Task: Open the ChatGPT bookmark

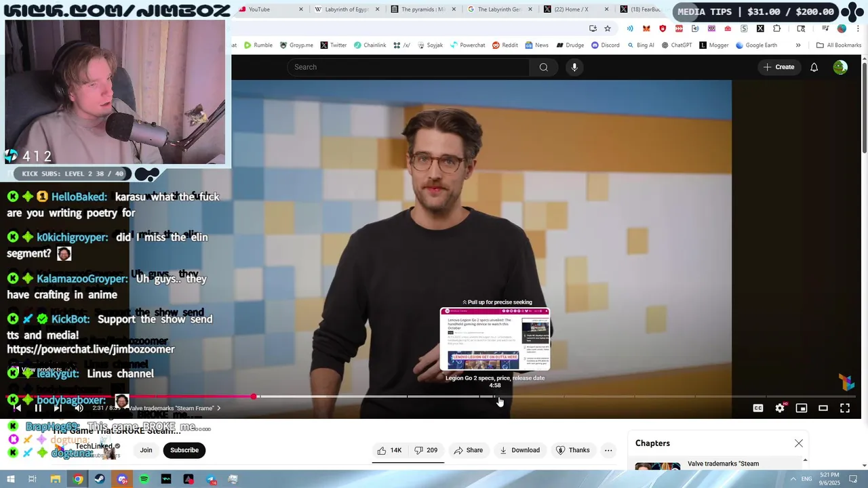Action: pos(676,45)
